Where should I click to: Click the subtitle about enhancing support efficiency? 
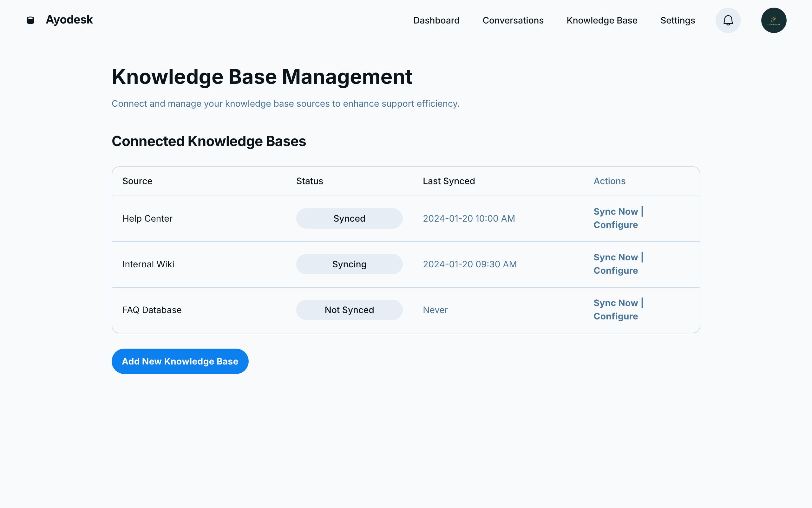click(x=285, y=104)
